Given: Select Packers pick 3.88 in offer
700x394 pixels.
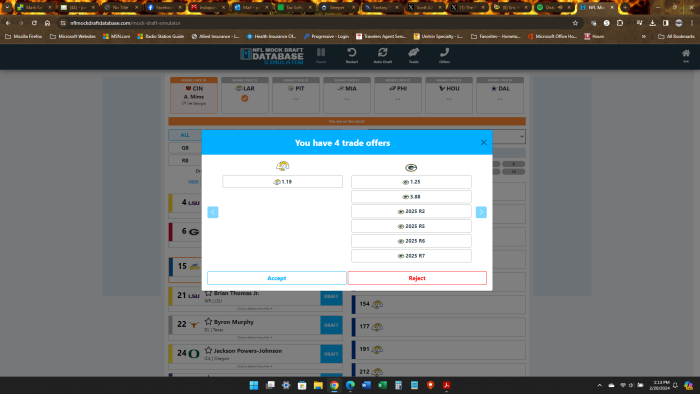Looking at the screenshot, I should pos(411,196).
